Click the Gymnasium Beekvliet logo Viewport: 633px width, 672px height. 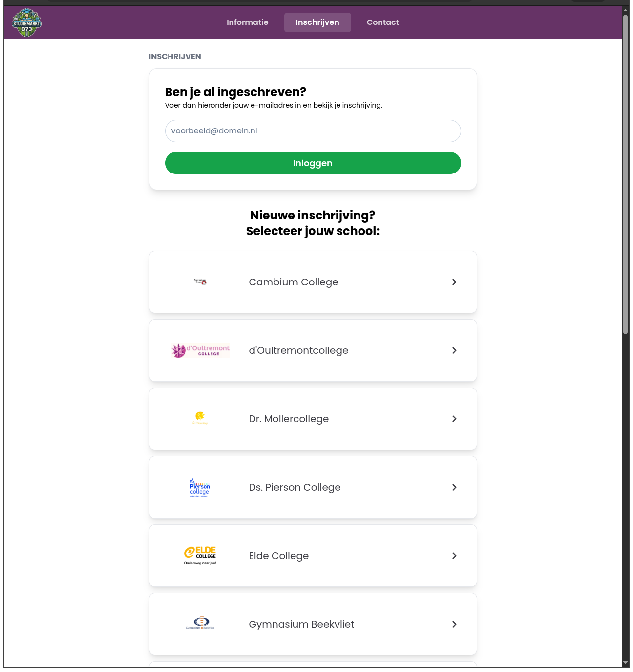[x=200, y=624]
